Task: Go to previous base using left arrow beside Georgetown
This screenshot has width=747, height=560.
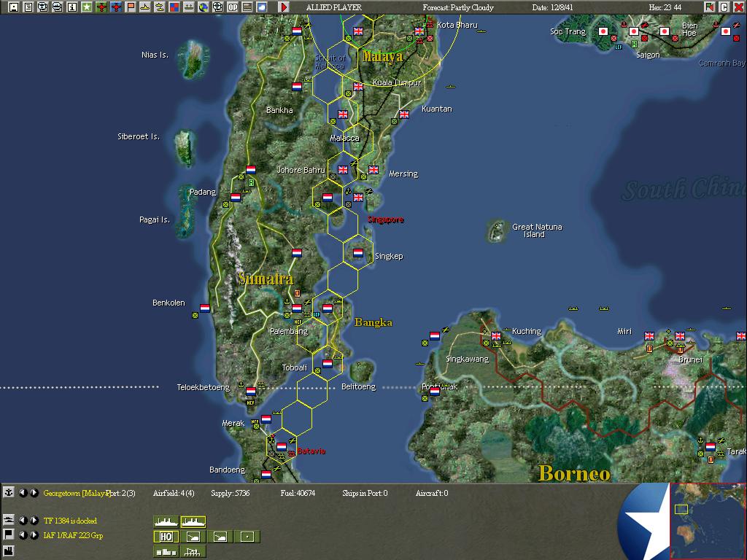Action: point(23,492)
